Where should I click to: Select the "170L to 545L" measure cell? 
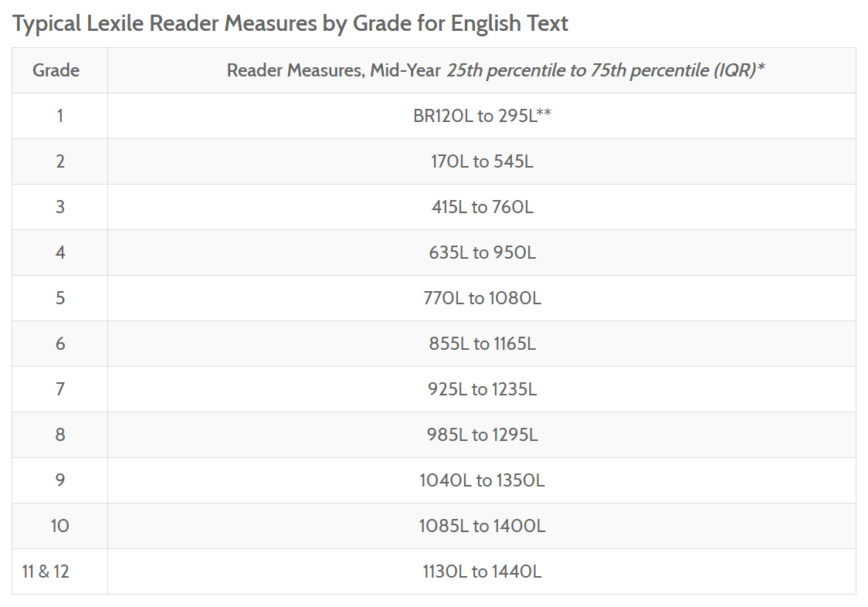482,161
